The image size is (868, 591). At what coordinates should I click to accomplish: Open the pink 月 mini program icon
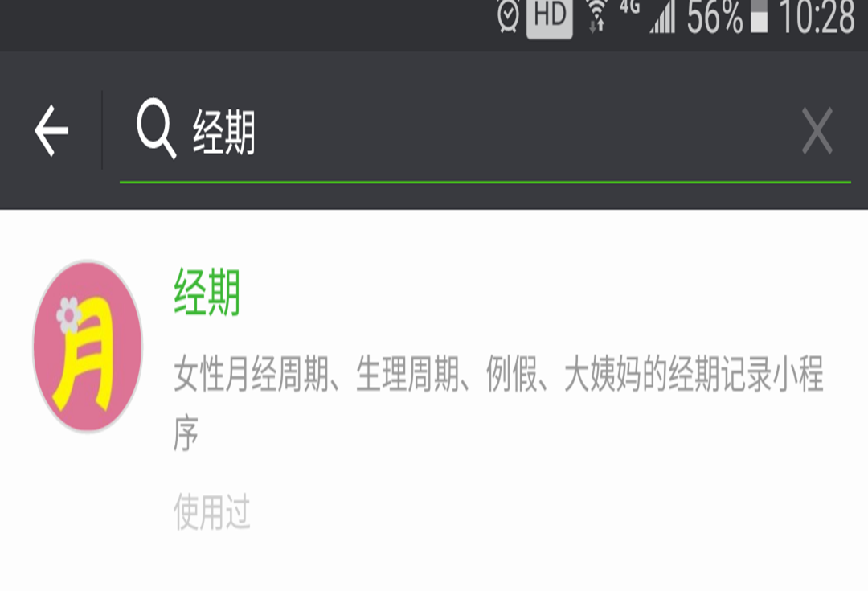tap(88, 347)
